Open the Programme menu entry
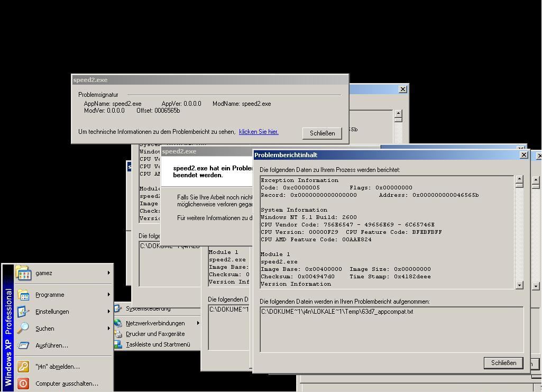 coord(63,295)
